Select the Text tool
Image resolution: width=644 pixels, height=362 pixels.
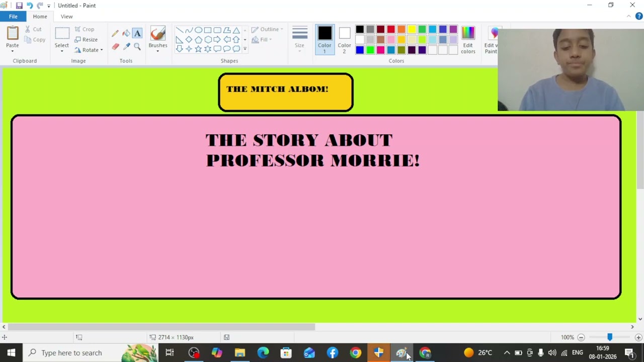[137, 33]
